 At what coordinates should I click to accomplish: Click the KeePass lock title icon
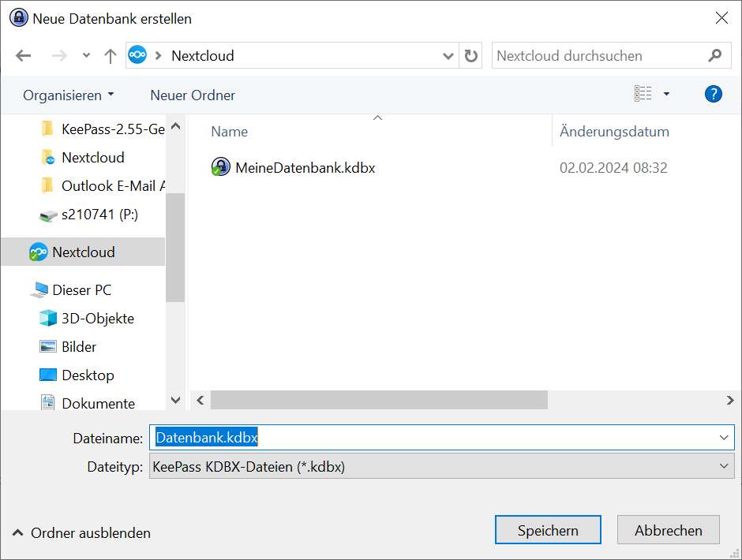click(18, 18)
